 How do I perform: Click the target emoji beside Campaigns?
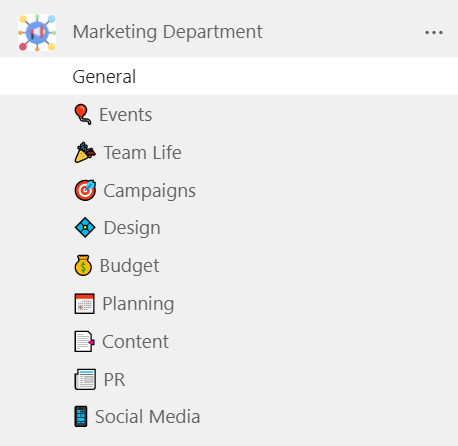tap(85, 190)
